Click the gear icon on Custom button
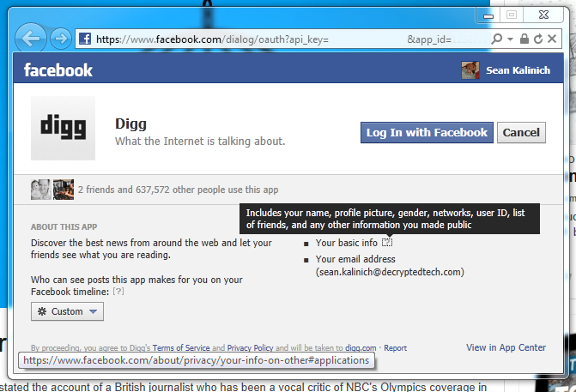This screenshot has width=576, height=392. point(42,311)
